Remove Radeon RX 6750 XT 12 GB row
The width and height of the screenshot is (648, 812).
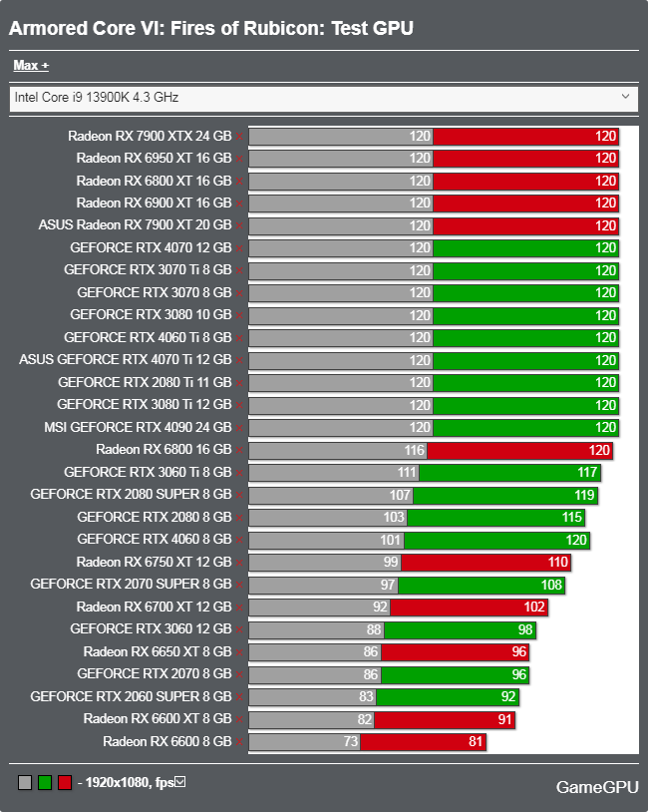[239, 563]
